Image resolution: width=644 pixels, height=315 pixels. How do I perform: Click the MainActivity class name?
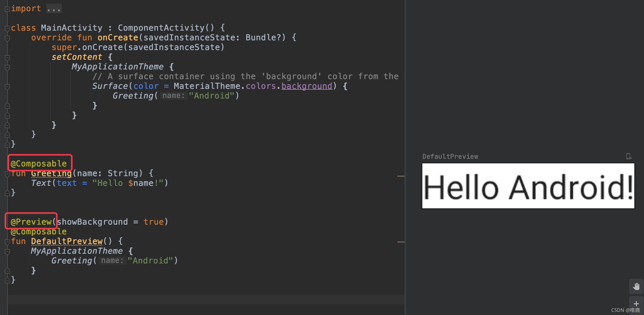(71, 28)
